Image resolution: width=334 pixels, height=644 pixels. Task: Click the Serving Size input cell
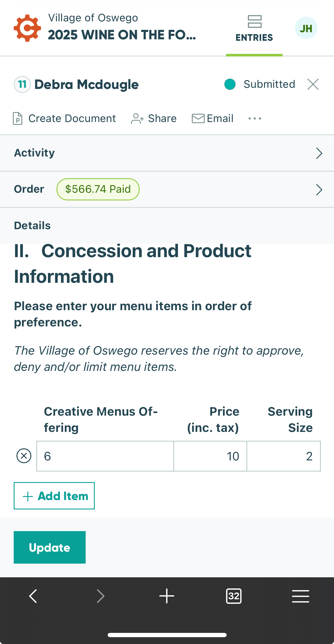[283, 456]
